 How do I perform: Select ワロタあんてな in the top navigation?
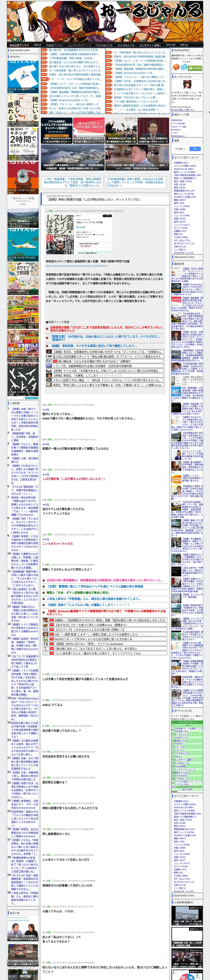pos(104,45)
